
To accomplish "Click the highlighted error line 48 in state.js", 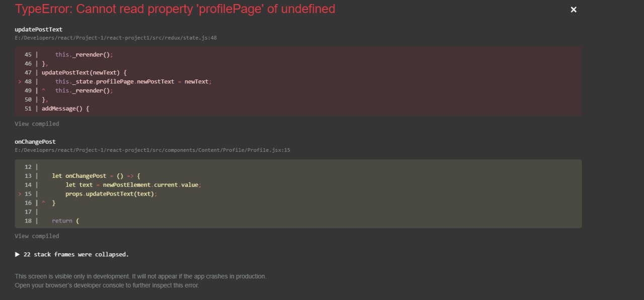I will (x=133, y=81).
